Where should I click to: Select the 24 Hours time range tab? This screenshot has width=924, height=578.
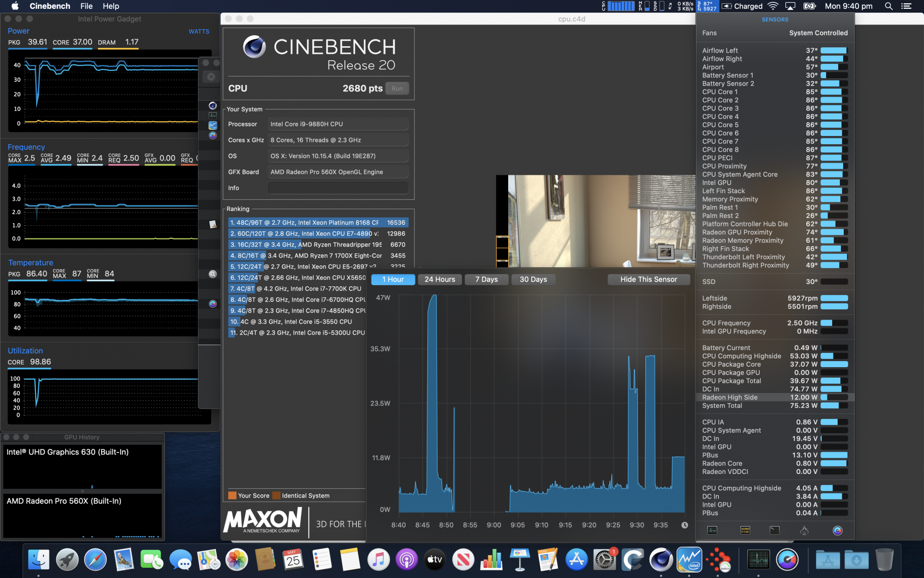(439, 279)
